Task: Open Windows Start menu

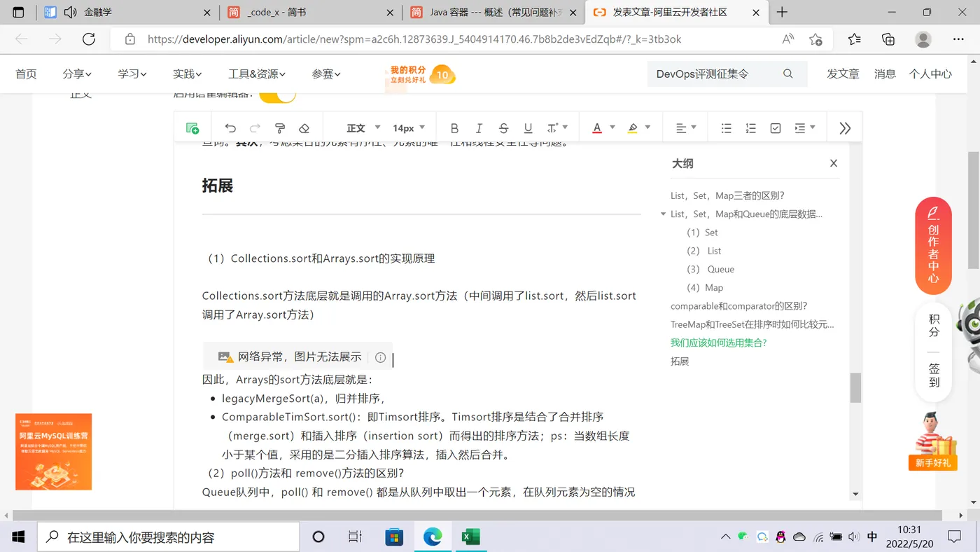Action: coord(18,537)
